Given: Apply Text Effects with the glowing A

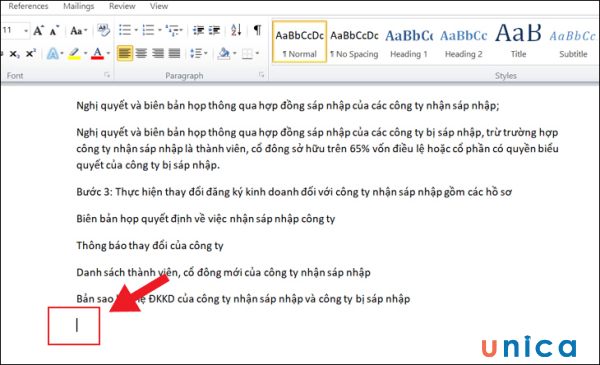Looking at the screenshot, I should point(52,54).
